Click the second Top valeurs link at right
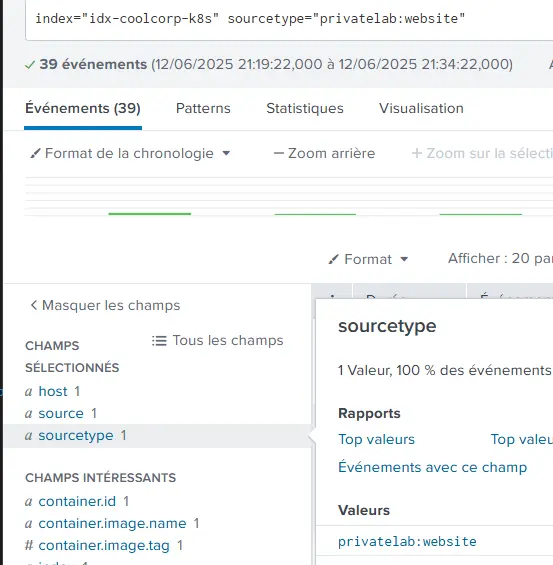 tap(522, 440)
